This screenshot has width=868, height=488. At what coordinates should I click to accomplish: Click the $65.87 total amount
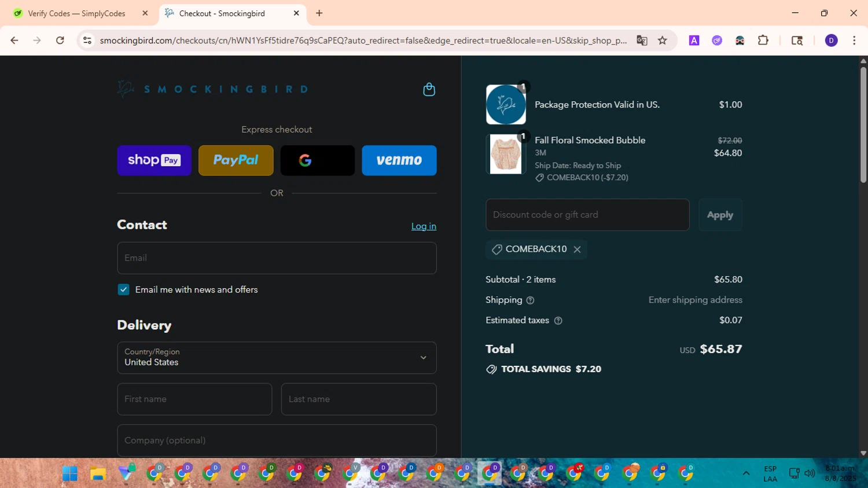click(721, 349)
